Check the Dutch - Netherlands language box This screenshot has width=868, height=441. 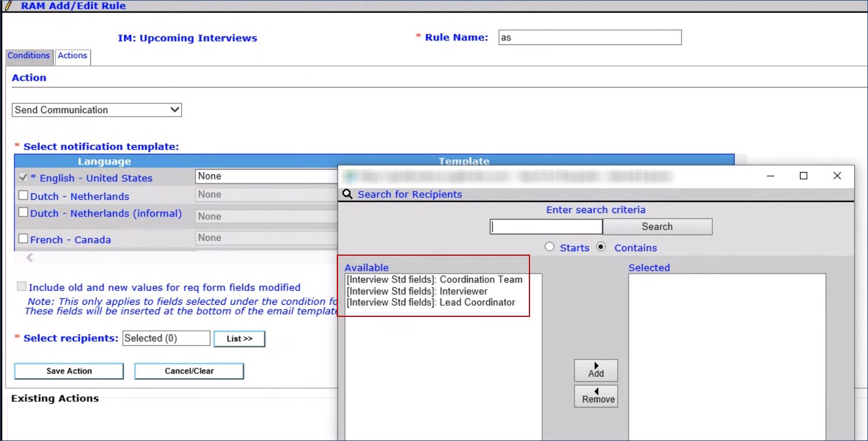pos(24,195)
